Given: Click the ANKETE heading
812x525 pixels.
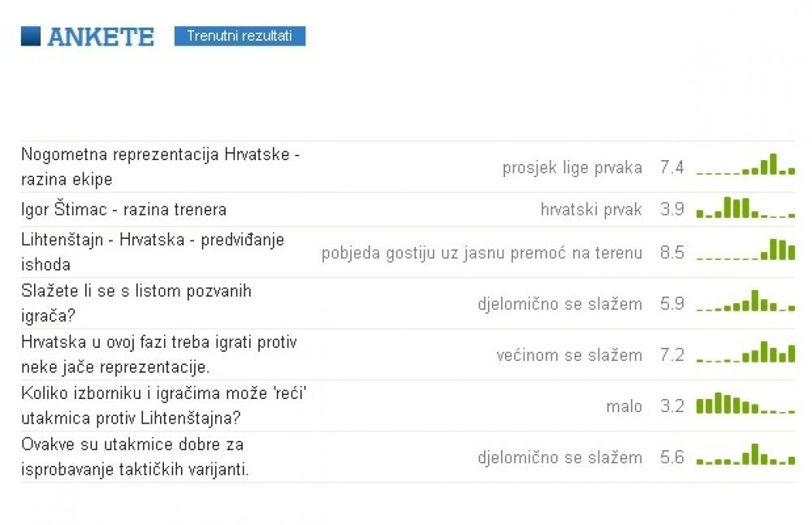Looking at the screenshot, I should pyautogui.click(x=101, y=37).
